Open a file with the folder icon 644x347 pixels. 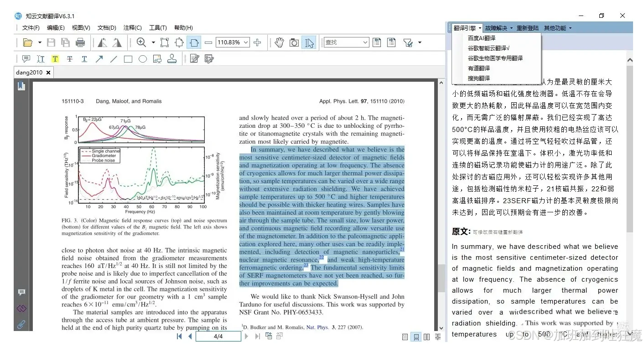pos(28,42)
